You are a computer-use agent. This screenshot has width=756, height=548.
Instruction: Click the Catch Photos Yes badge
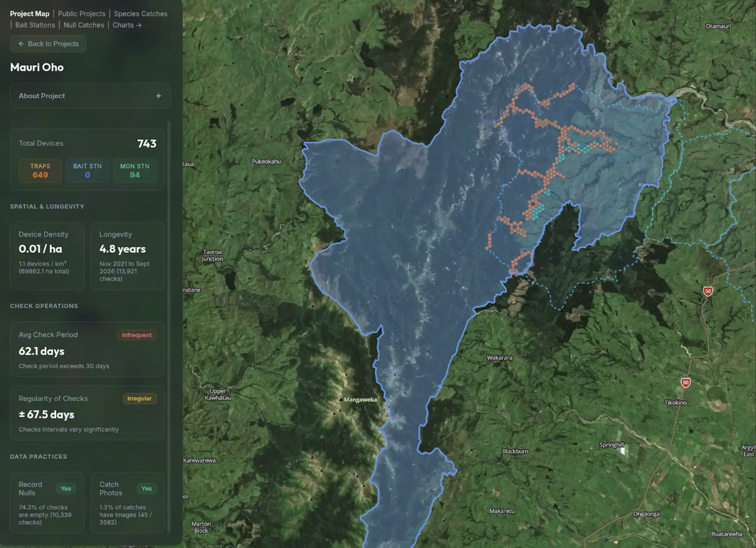tap(147, 488)
